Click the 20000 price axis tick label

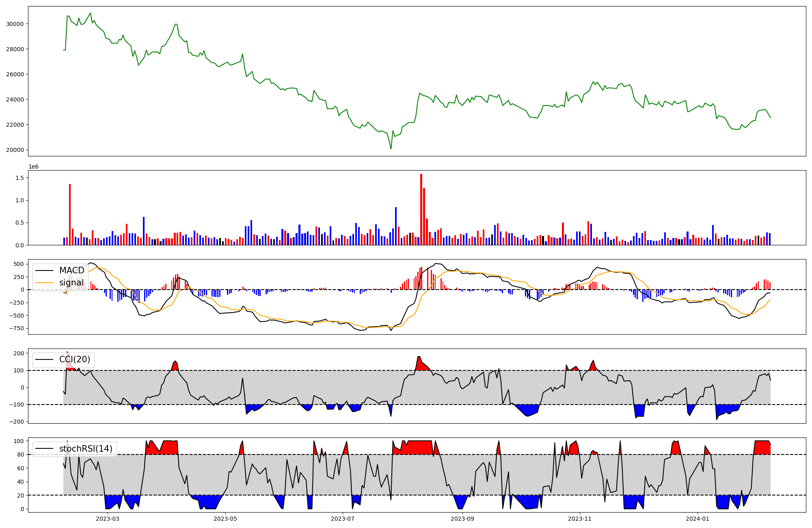[15, 150]
